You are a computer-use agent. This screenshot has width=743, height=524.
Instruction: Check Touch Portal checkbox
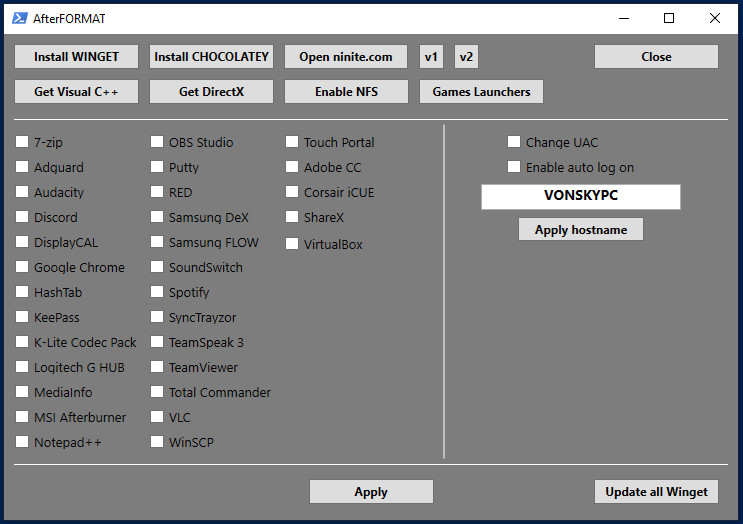click(x=292, y=142)
